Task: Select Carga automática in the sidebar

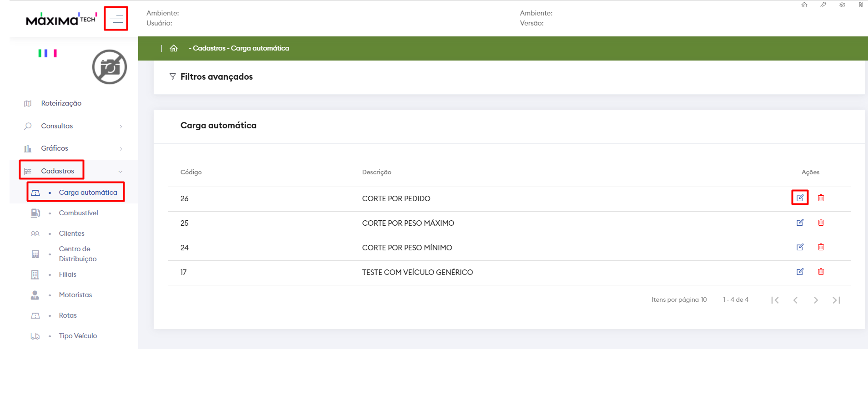Action: tap(88, 193)
